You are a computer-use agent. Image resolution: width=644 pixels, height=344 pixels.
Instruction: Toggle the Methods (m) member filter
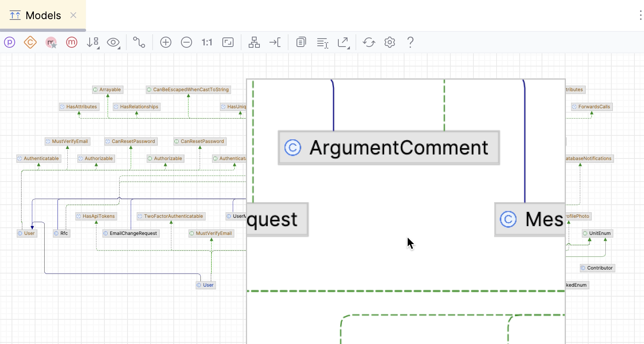coord(72,42)
